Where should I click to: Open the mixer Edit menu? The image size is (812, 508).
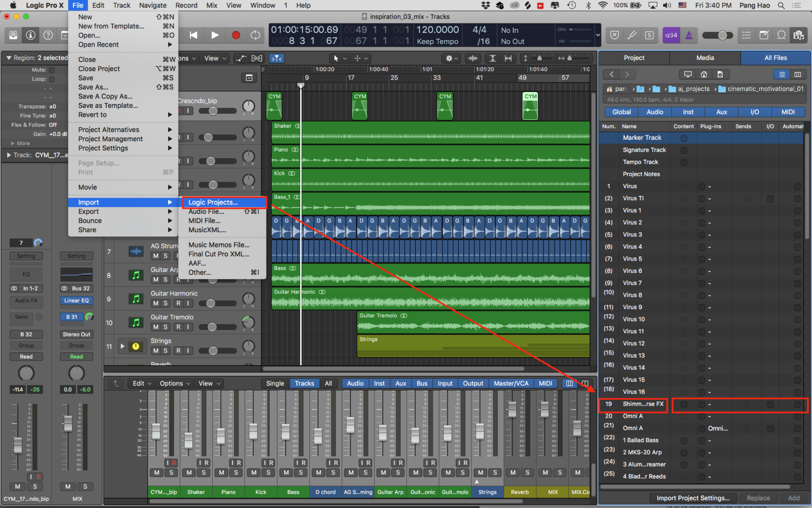click(142, 384)
